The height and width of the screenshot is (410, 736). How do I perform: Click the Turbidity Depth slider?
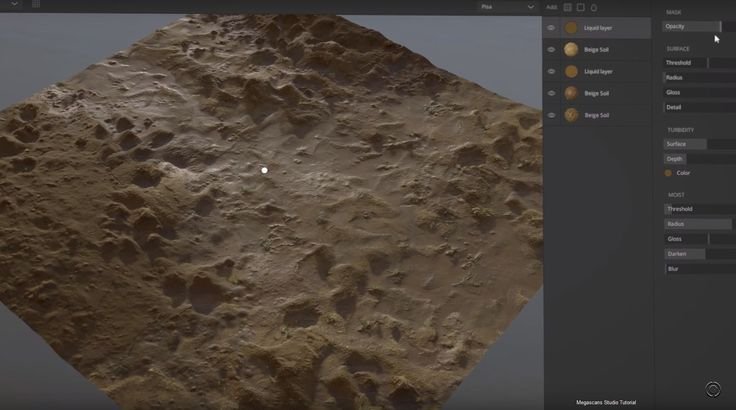699,159
